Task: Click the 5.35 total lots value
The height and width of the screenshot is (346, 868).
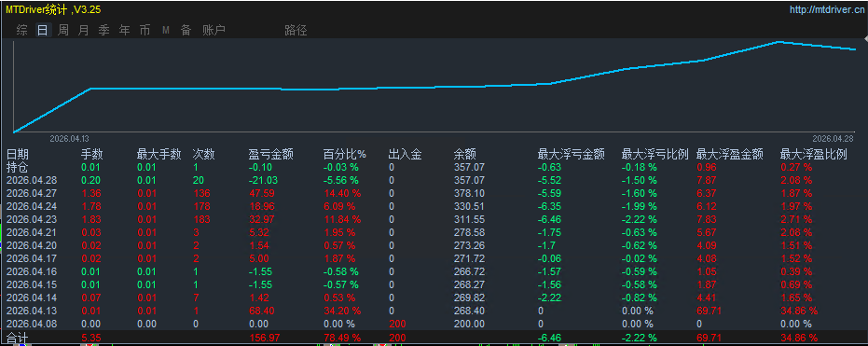Action: coord(90,339)
